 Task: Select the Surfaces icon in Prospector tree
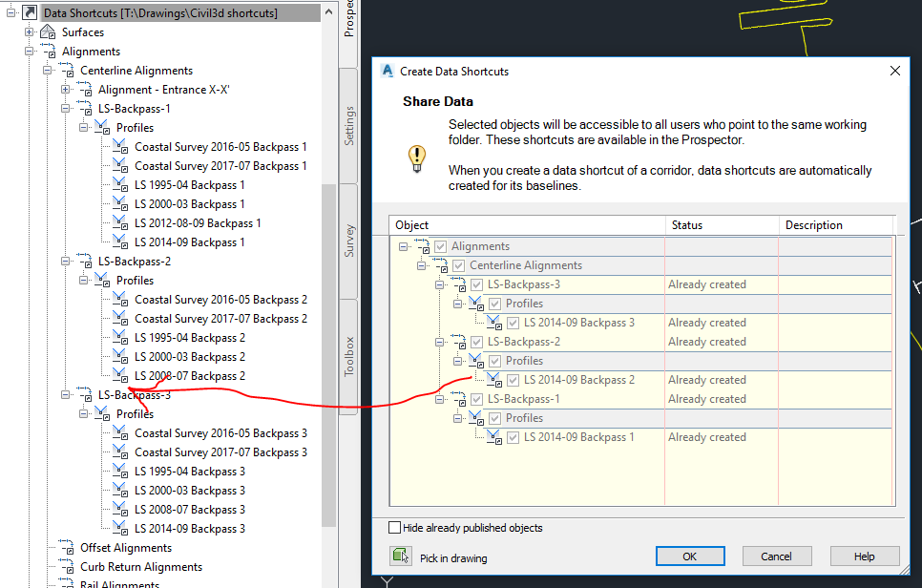tap(46, 31)
